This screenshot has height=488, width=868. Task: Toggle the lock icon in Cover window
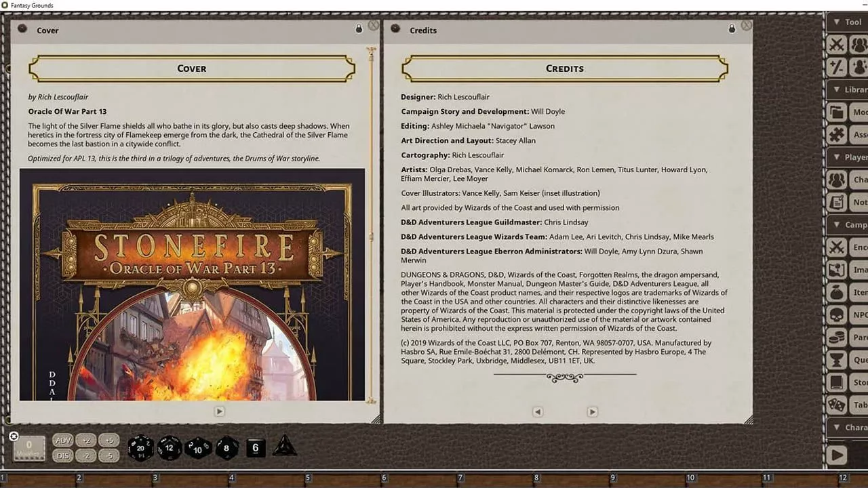click(359, 29)
